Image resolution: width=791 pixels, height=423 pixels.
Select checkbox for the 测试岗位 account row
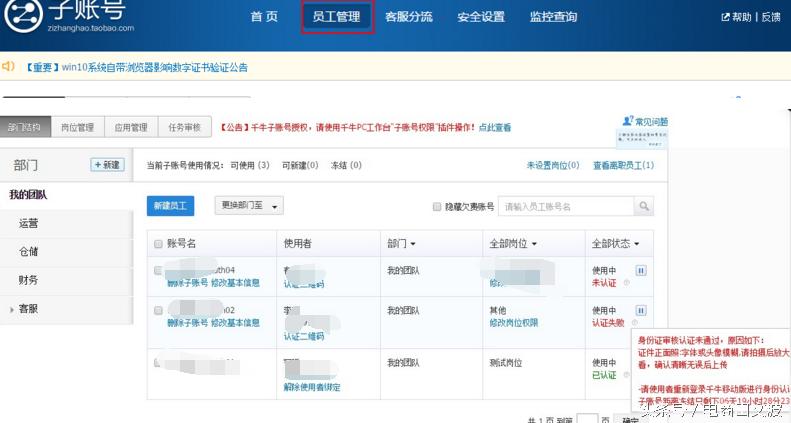pyautogui.click(x=157, y=362)
